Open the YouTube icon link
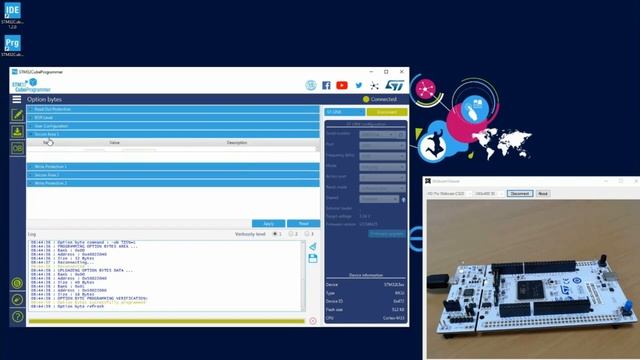The height and width of the screenshot is (360, 640). click(342, 85)
